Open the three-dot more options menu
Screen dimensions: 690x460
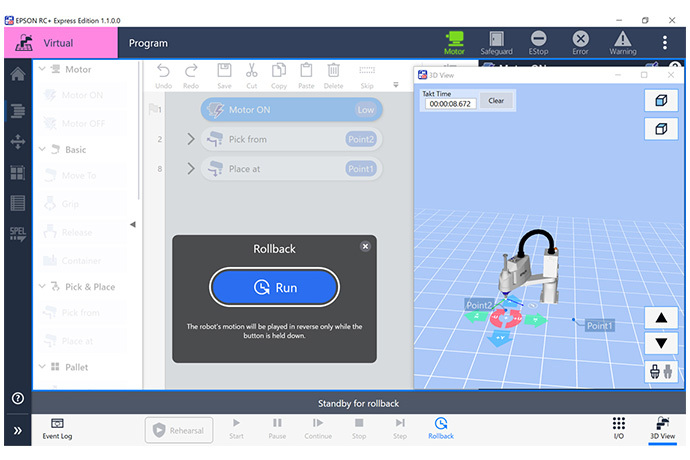point(664,43)
